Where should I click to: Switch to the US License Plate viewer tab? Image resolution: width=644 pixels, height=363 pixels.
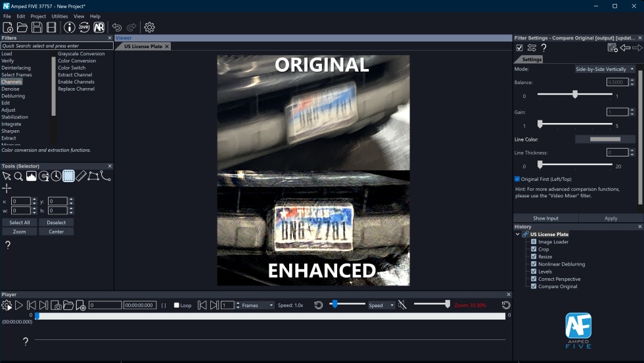click(143, 47)
